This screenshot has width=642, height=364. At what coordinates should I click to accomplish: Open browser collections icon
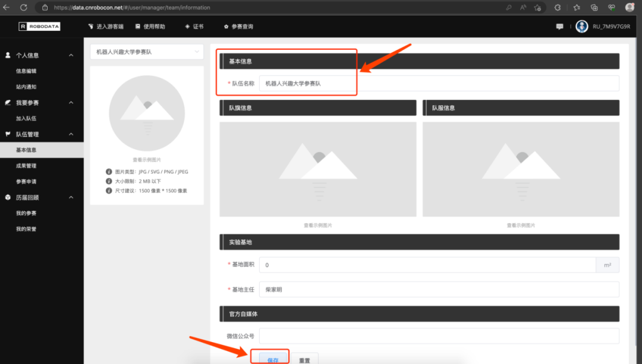(594, 7)
